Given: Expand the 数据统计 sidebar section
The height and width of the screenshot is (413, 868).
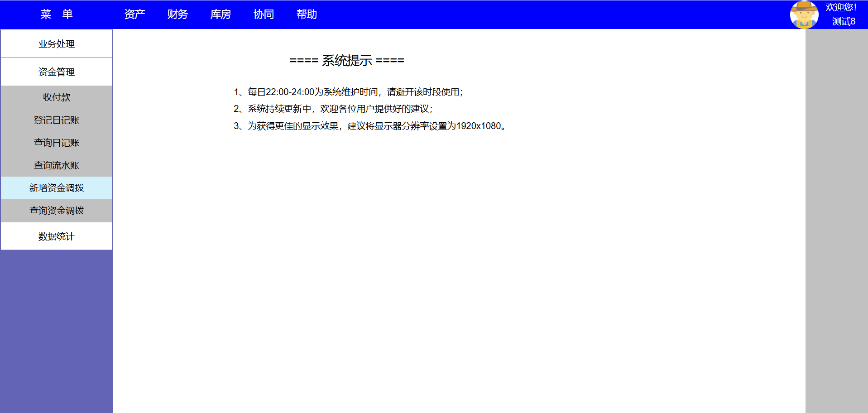Looking at the screenshot, I should click(57, 236).
